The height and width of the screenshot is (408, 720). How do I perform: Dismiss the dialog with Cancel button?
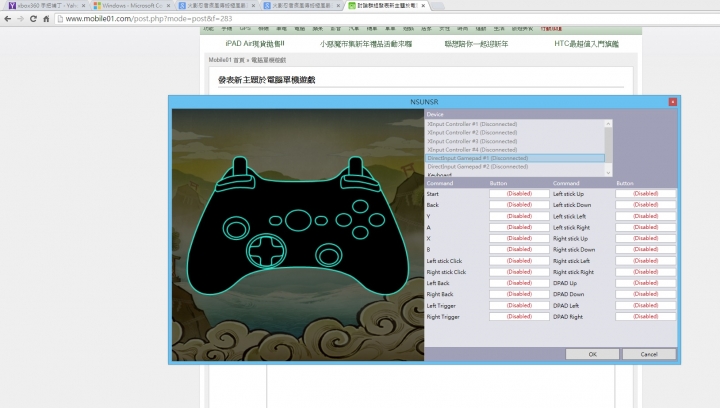point(649,354)
